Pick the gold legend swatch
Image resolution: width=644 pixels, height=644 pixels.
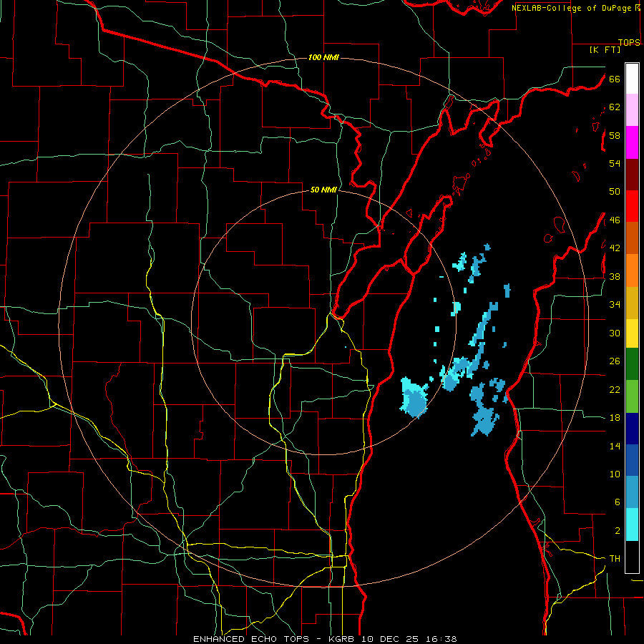pyautogui.click(x=632, y=303)
